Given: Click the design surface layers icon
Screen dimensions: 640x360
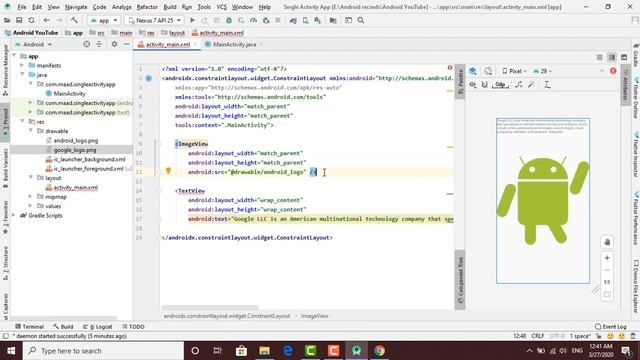Looking at the screenshot, I should point(473,71).
